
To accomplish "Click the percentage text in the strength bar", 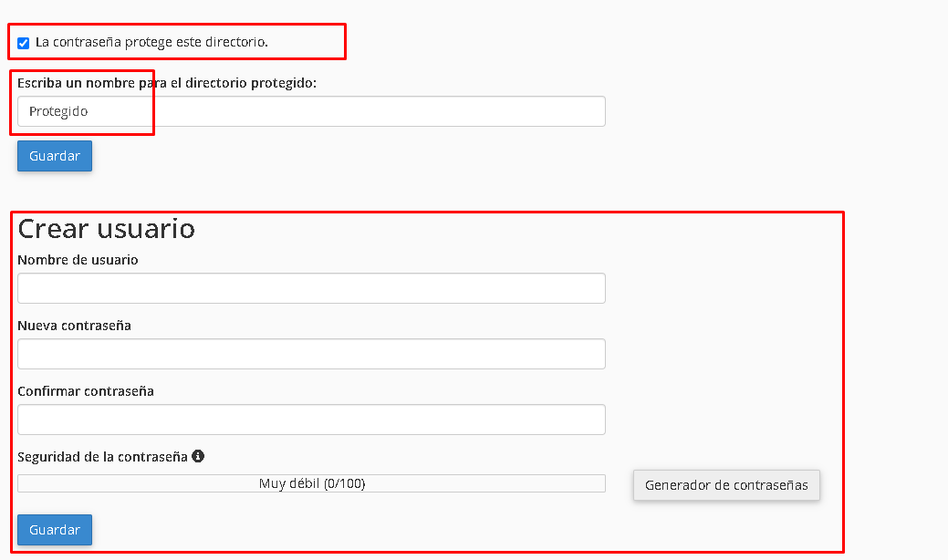I will point(345,483).
